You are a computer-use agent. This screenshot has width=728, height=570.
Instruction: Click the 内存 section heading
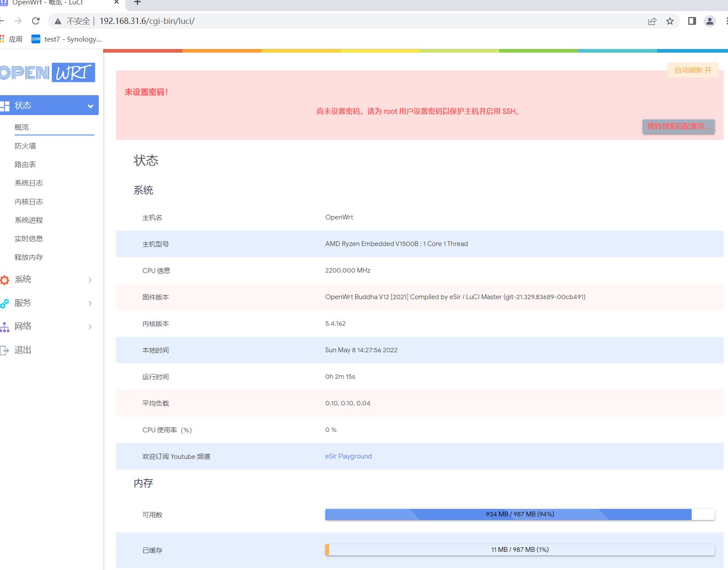click(143, 483)
